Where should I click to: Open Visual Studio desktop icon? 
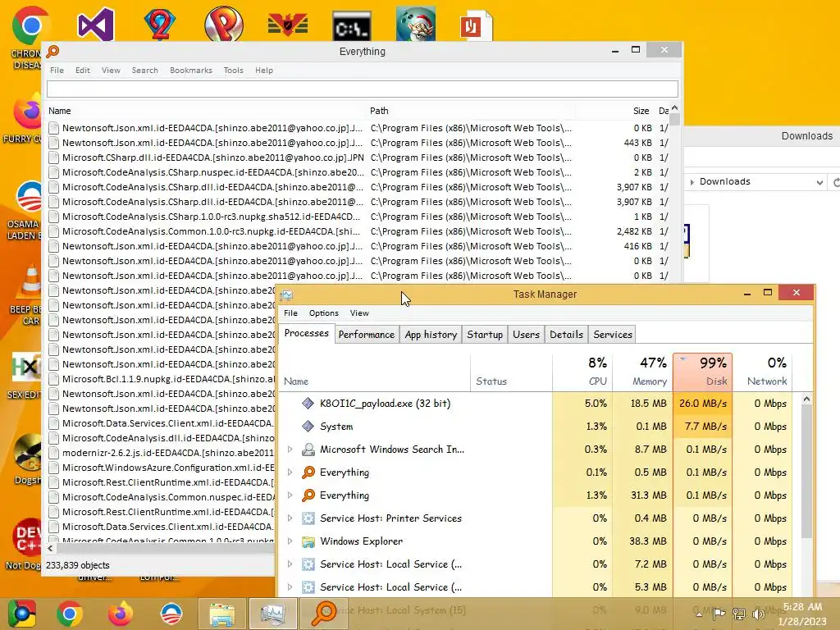click(x=95, y=24)
